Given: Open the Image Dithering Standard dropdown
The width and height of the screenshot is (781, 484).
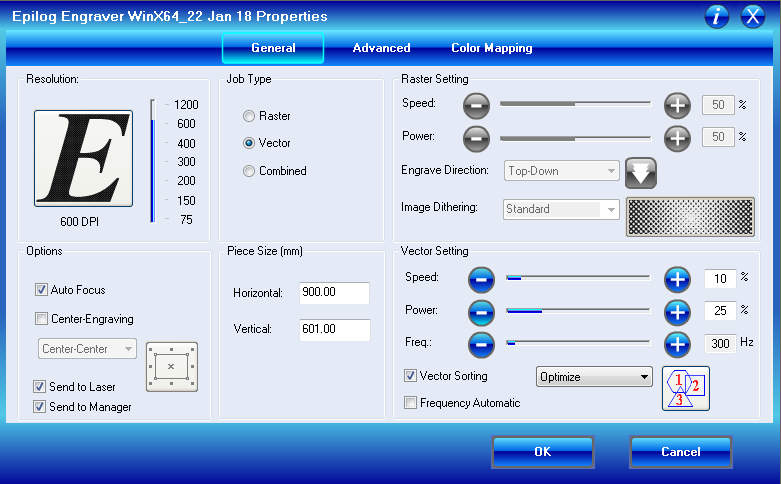Looking at the screenshot, I should 561,209.
